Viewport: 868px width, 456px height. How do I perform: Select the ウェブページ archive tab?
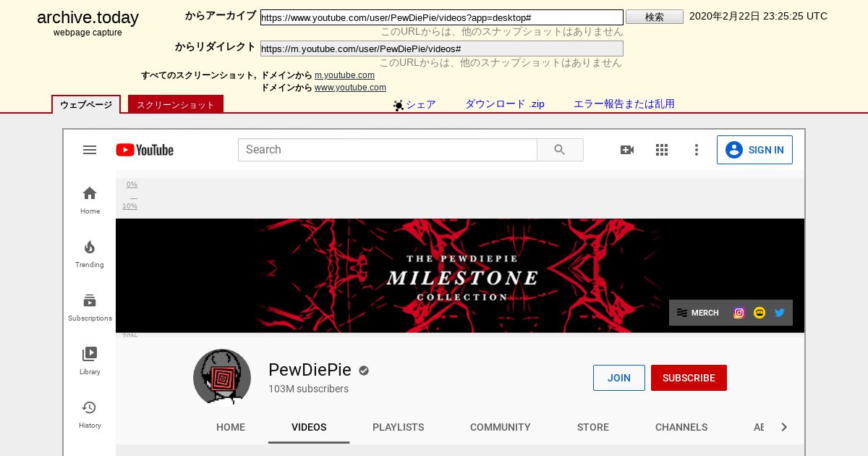(86, 104)
